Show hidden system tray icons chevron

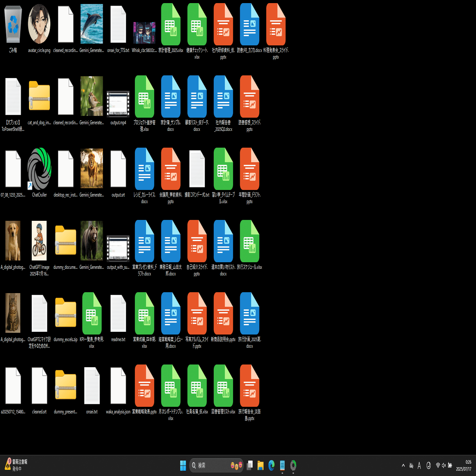(403, 465)
